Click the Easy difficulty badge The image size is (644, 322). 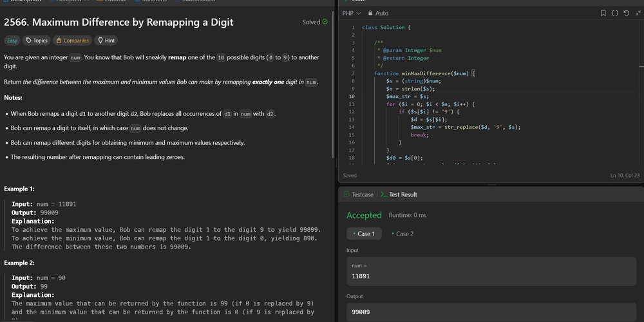[x=12, y=40]
